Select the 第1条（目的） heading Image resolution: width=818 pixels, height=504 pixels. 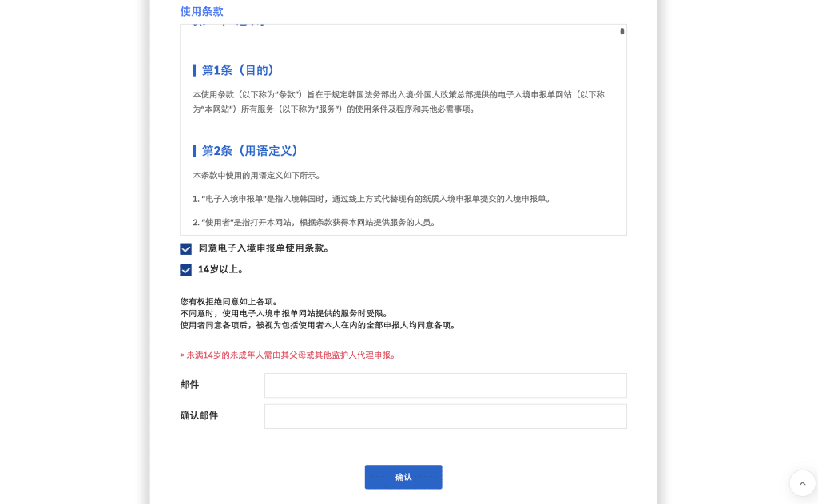238,70
